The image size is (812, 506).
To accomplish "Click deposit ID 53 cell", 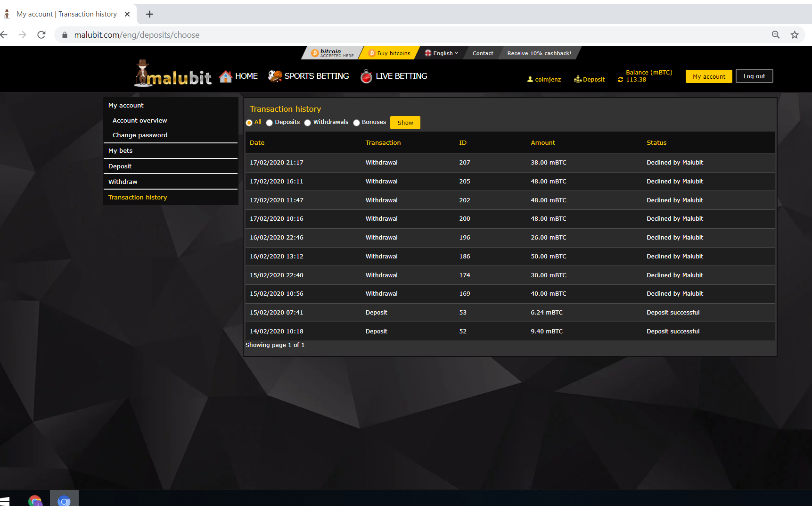I will pyautogui.click(x=463, y=313).
